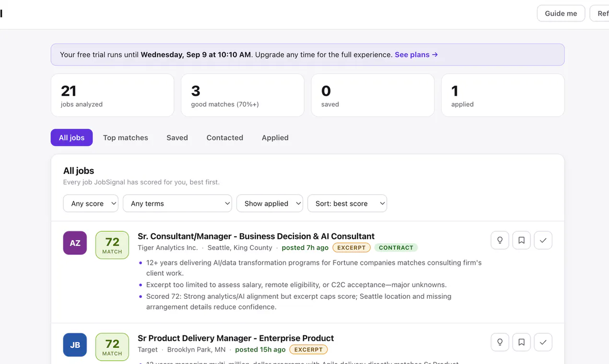
Task: Click the EXCERPT tag on Target job
Action: pyautogui.click(x=308, y=350)
